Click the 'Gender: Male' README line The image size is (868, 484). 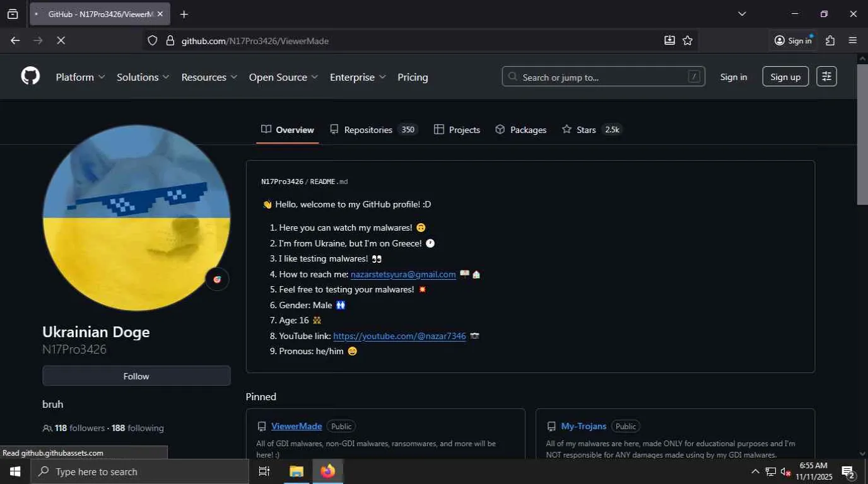pyautogui.click(x=313, y=305)
